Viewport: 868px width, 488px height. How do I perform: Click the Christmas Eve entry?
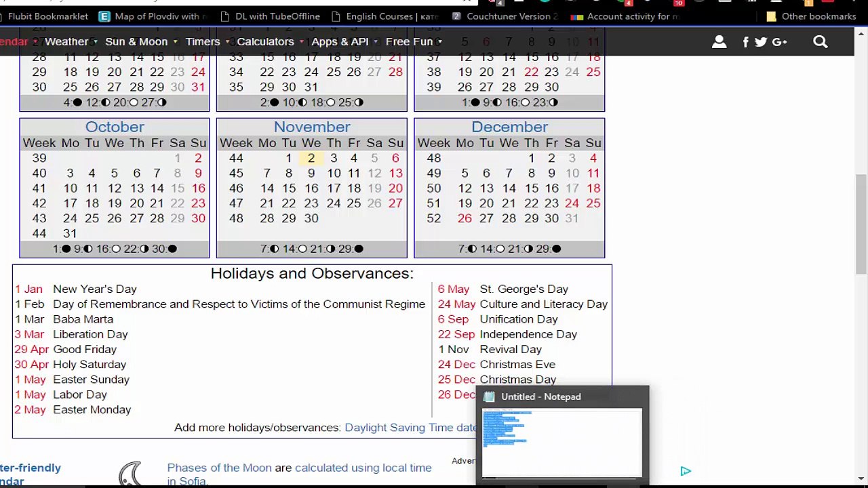point(517,364)
